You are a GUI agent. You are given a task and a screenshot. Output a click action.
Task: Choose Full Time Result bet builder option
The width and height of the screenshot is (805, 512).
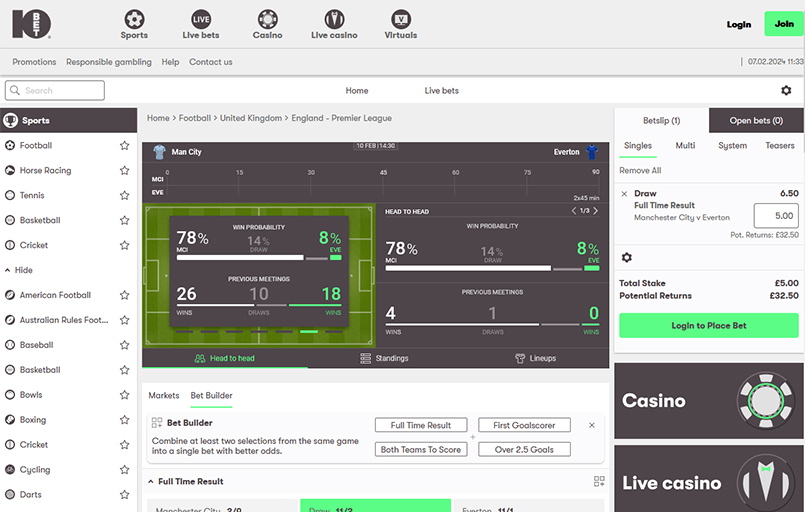click(421, 425)
